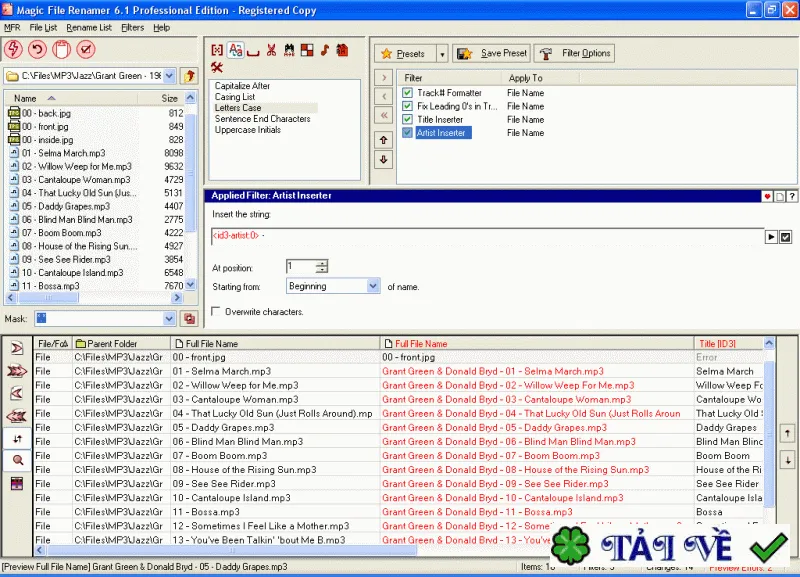The width and height of the screenshot is (800, 577).
Task: Toggle the checkmark box beside insert string
Action: (x=786, y=237)
